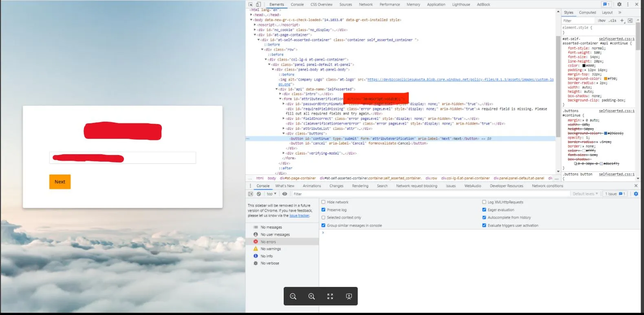The image size is (644, 315).
Task: Click the fit-to-screen expand icon
Action: [x=330, y=296]
